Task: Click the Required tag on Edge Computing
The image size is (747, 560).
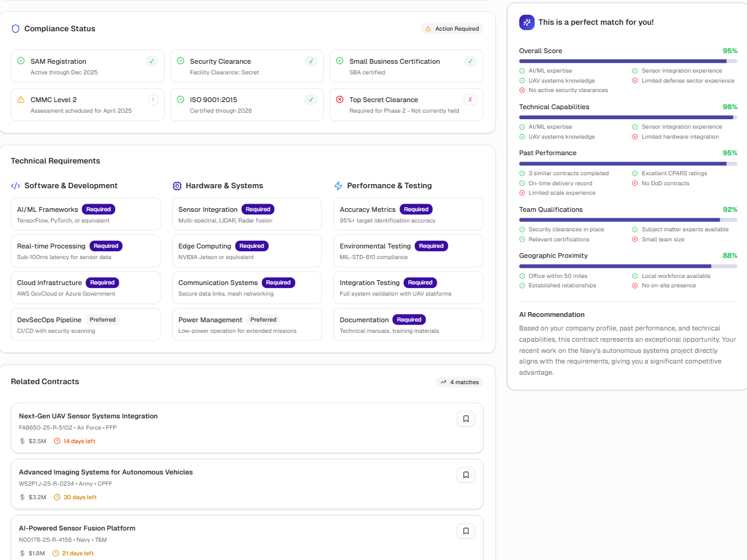Action: (x=252, y=246)
